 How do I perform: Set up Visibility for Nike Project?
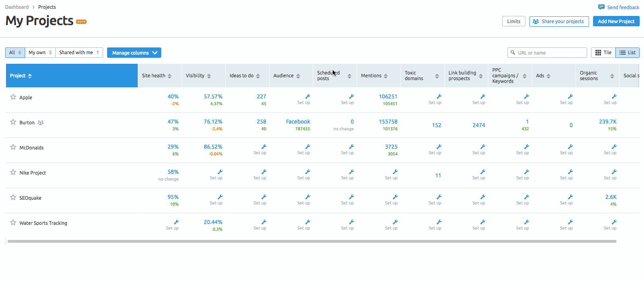click(216, 175)
